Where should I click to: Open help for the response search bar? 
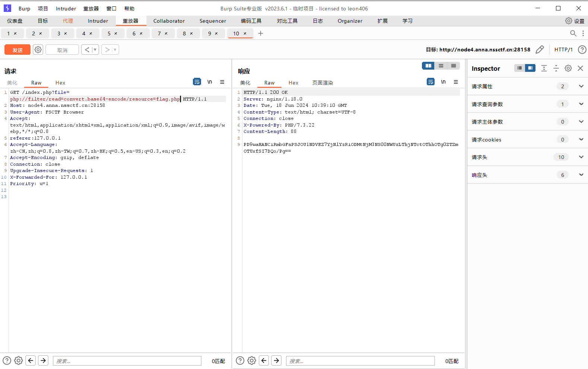click(240, 360)
